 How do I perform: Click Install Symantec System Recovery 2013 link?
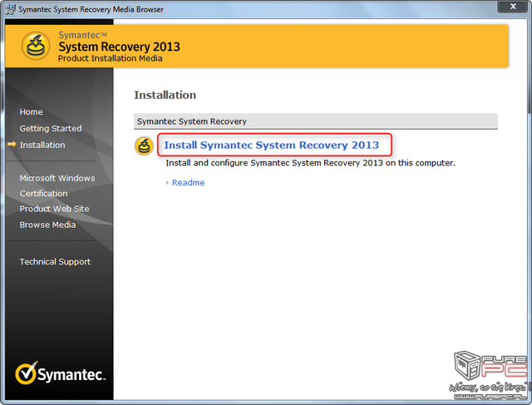tap(272, 145)
